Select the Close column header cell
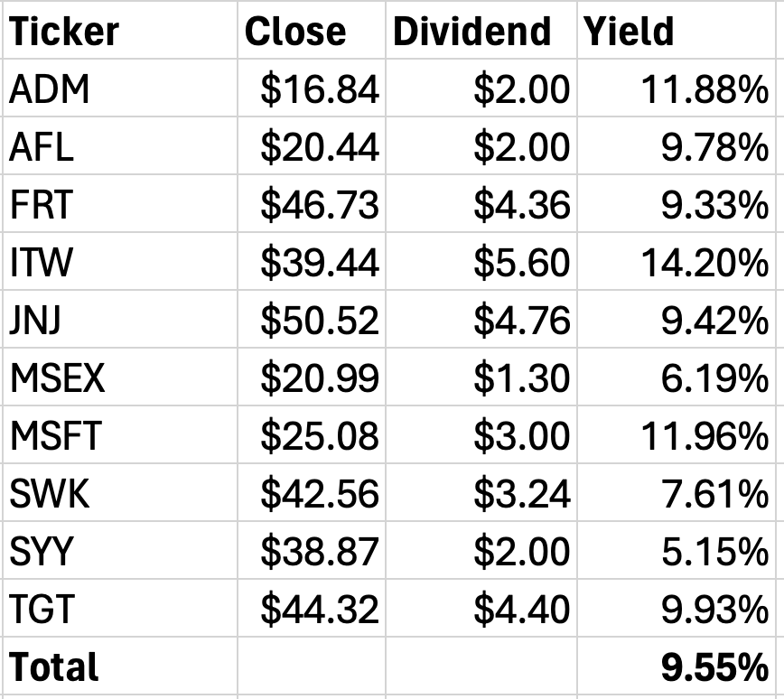This screenshot has width=784, height=699. point(312,31)
